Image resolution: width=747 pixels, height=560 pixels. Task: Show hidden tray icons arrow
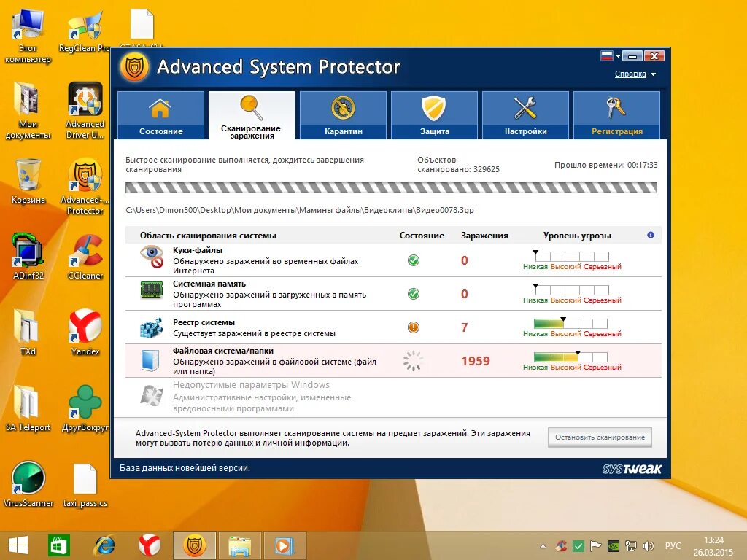(543, 546)
